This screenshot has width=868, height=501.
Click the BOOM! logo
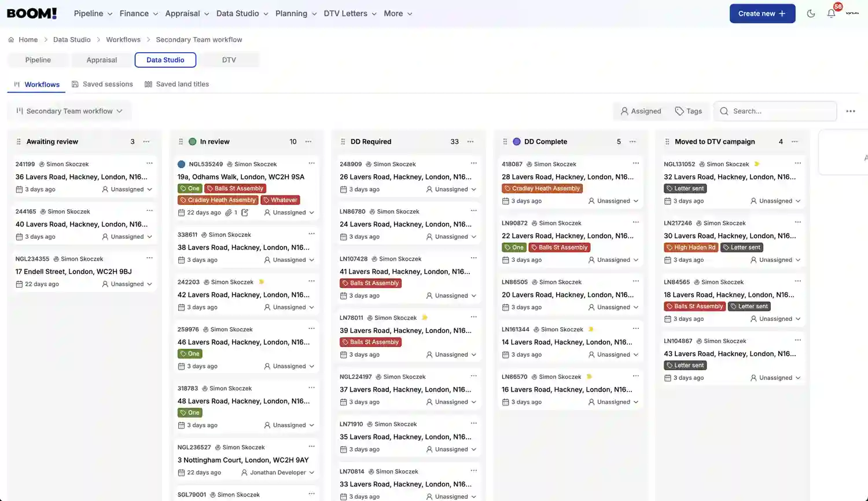(32, 13)
